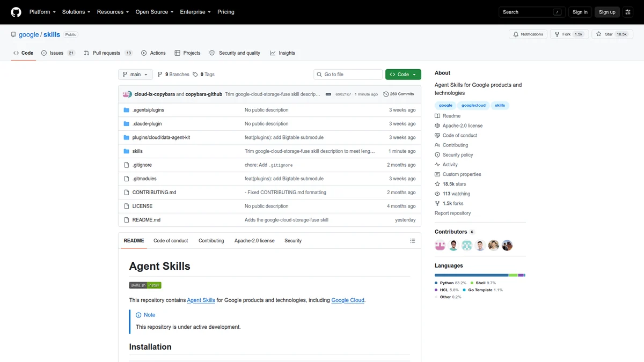This screenshot has width=644, height=362.
Task: Open Readme link in About sidebar
Action: pyautogui.click(x=448, y=116)
